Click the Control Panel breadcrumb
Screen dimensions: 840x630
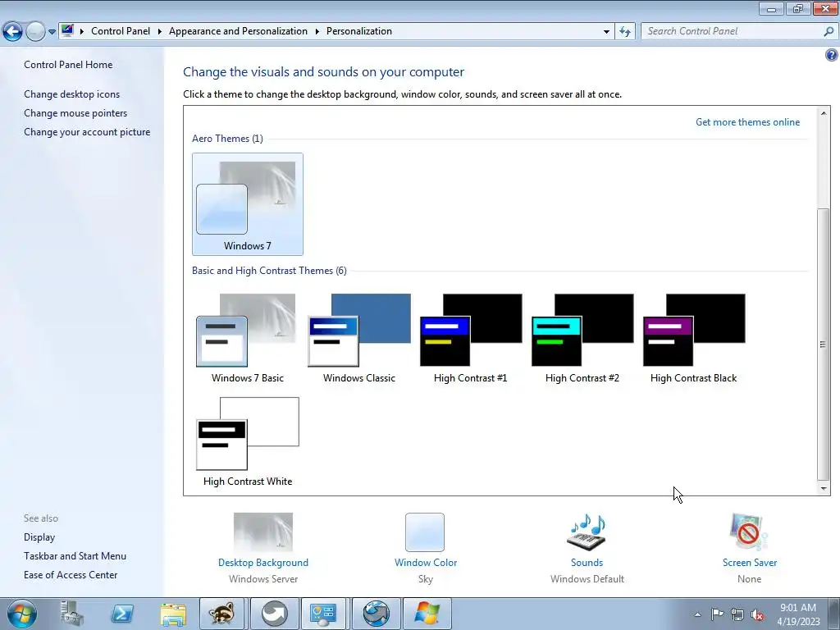121,31
